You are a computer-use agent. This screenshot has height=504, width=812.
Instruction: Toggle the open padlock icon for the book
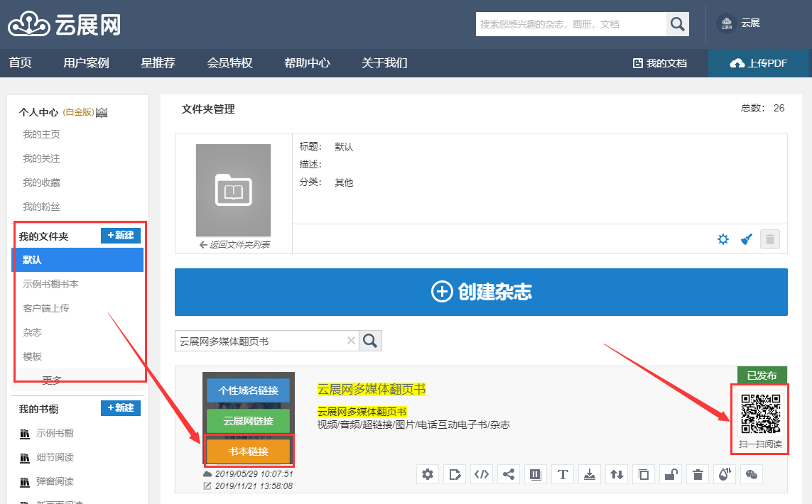[x=671, y=474]
